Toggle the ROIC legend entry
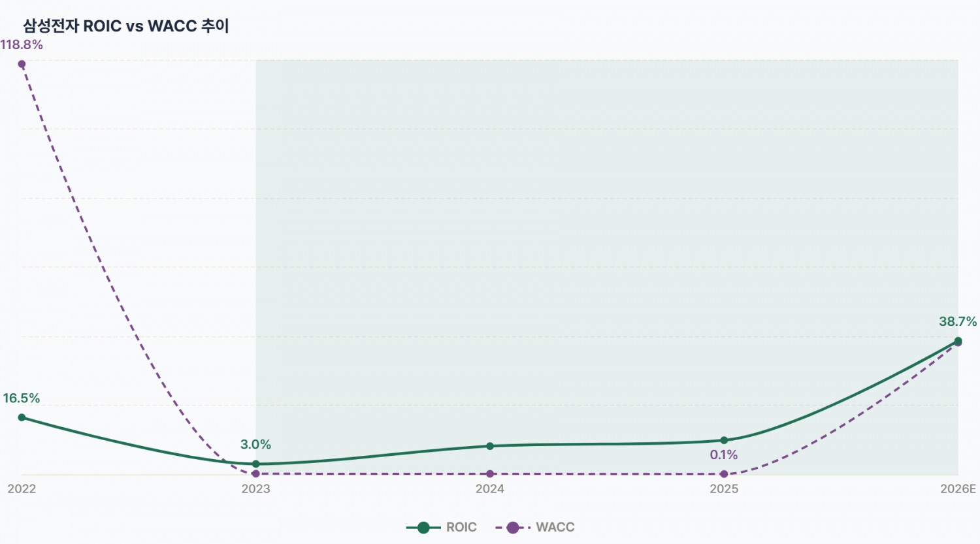 pos(442,527)
